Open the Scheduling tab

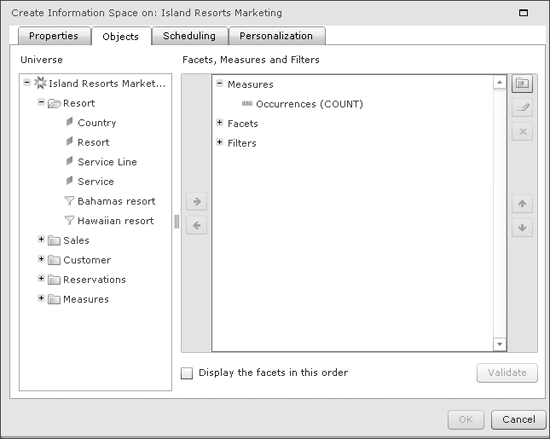[x=189, y=36]
